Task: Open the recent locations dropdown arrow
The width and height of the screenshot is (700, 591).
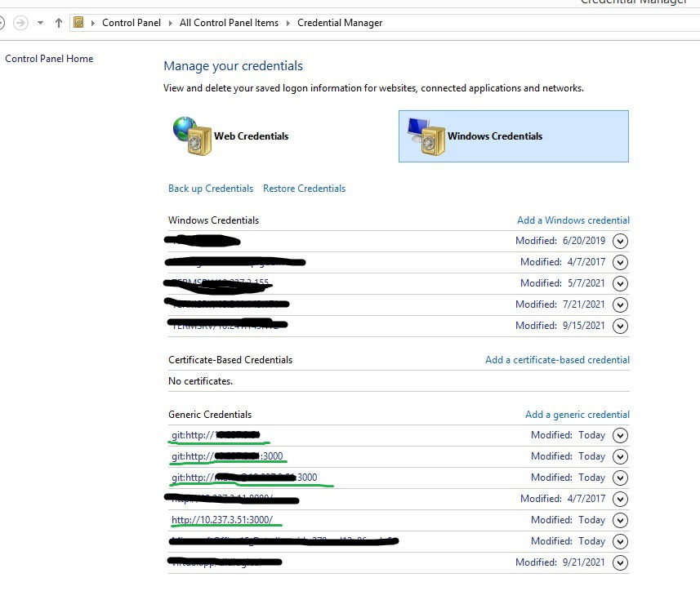Action: pyautogui.click(x=40, y=23)
